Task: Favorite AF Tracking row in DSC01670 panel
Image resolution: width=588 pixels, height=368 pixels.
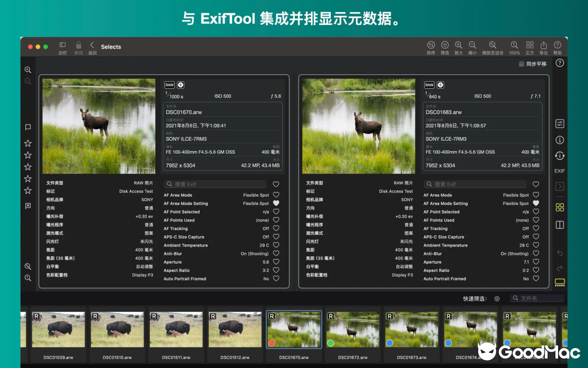Action: (x=276, y=228)
